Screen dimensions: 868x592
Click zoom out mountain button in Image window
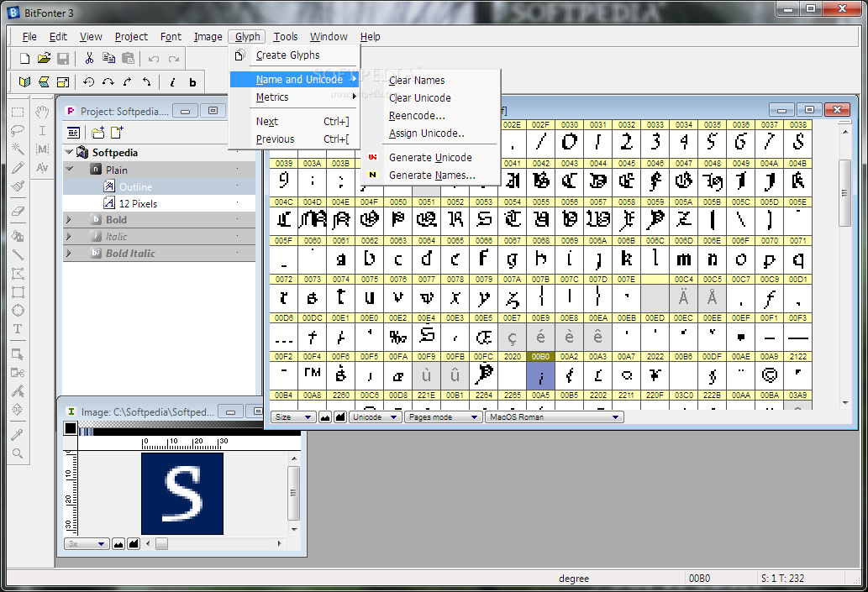118,544
